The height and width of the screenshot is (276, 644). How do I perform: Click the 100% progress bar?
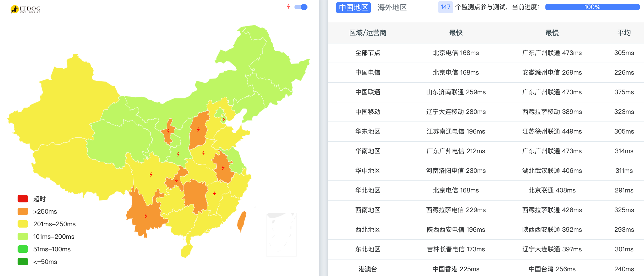click(x=592, y=7)
